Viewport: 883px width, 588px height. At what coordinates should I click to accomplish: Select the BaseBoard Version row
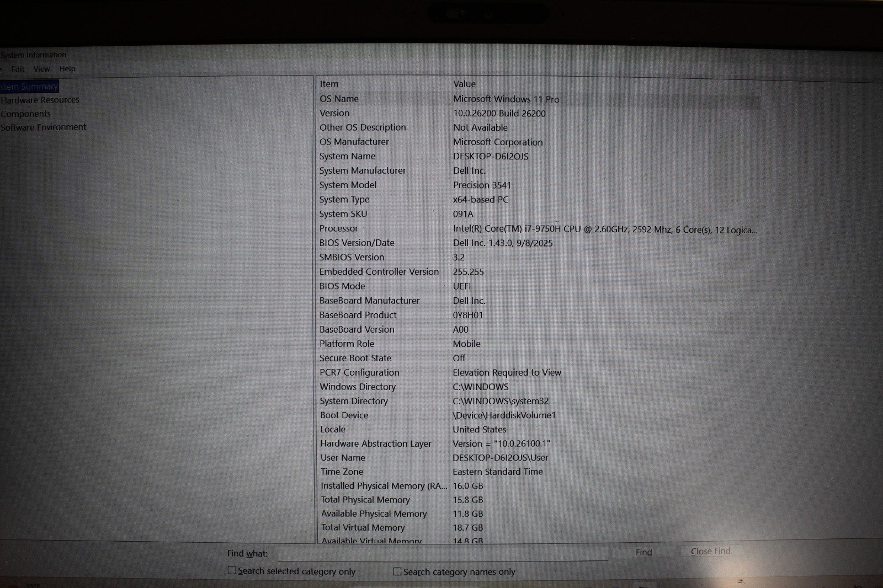point(539,329)
